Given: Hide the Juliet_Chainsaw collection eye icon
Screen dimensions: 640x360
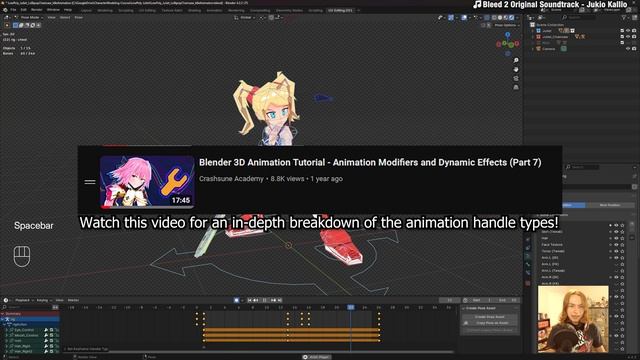Looking at the screenshot, I should 628,37.
